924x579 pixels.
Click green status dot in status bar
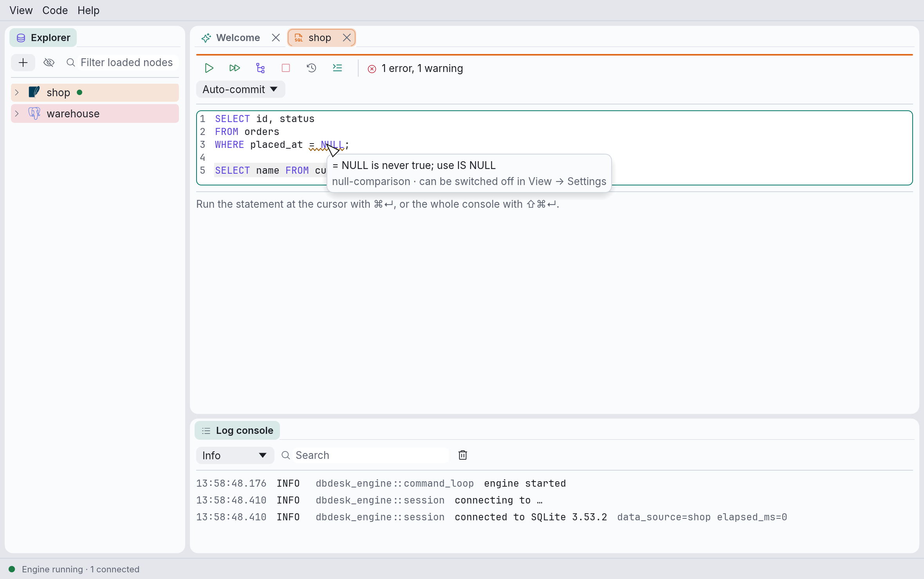click(x=12, y=569)
